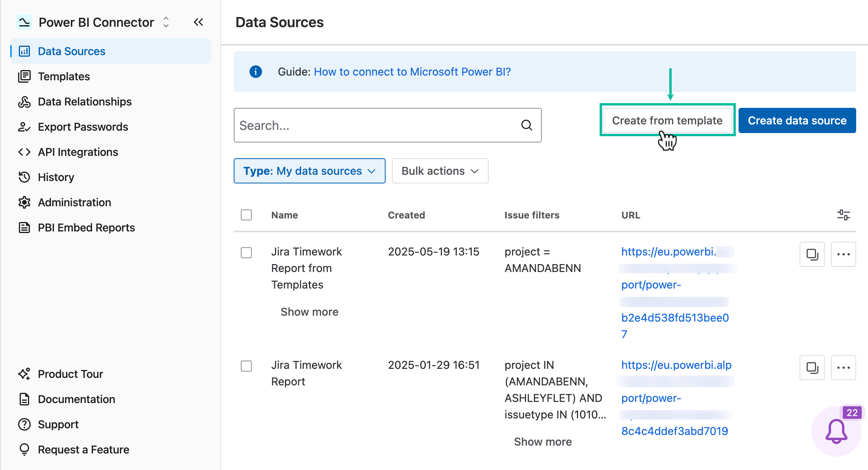Click the 'Jira Timework Report from Templates' name
The image size is (868, 470).
pos(307,268)
